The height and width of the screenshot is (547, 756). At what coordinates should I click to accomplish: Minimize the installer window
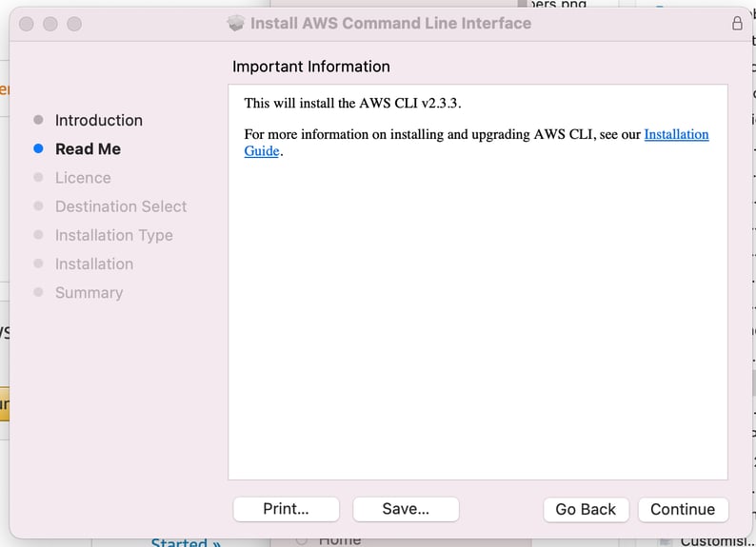[50, 24]
